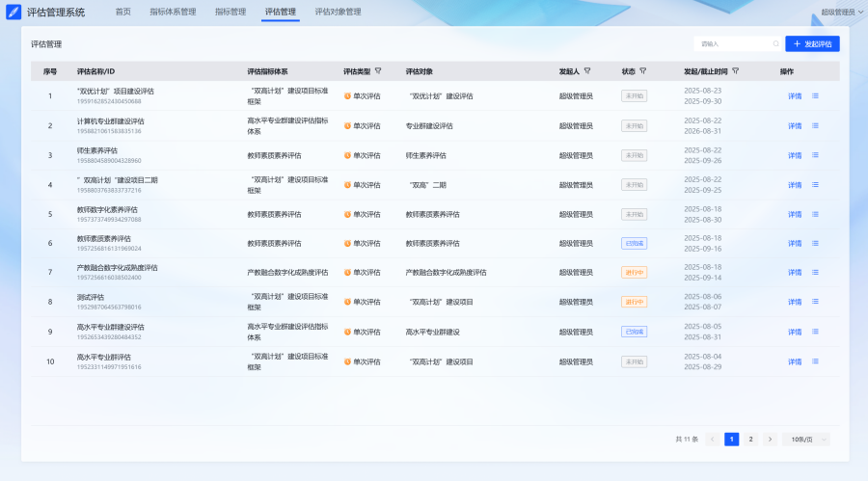The image size is (868, 481).
Task: Switch to the 指标体系管理 tab
Action: (x=173, y=13)
